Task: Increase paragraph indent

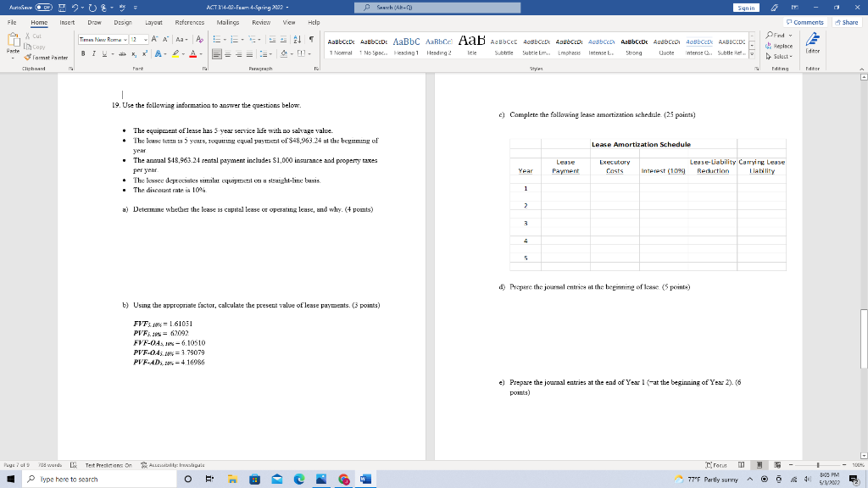Action: [x=283, y=39]
